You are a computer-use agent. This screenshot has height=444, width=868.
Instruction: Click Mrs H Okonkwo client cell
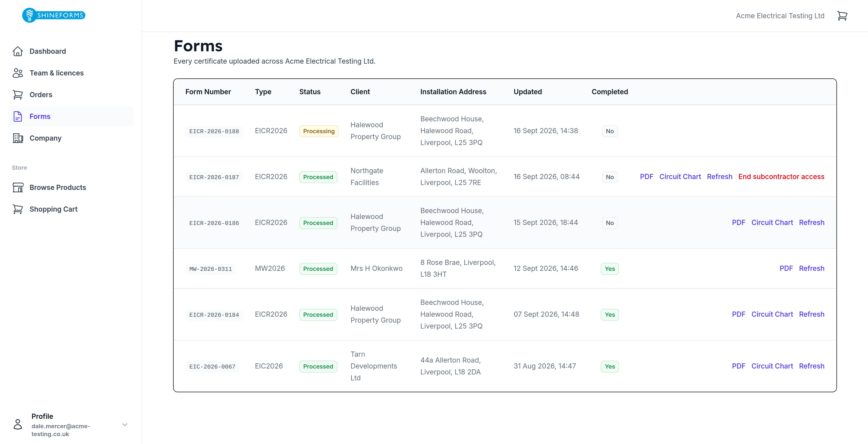[376, 268]
